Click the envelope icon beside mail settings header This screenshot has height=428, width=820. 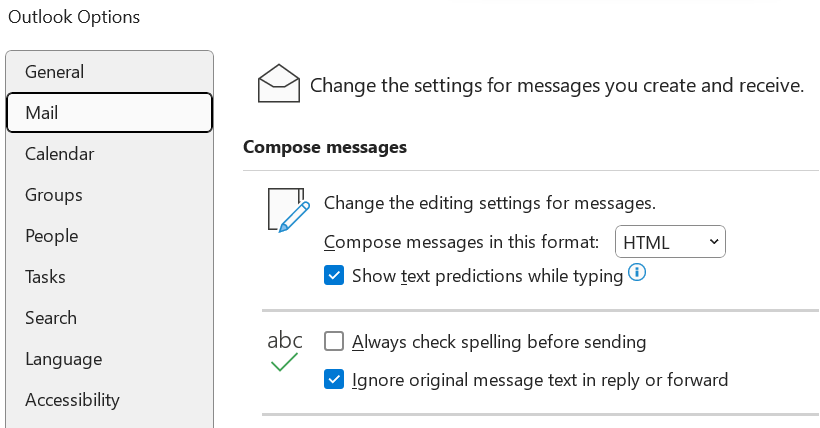pyautogui.click(x=279, y=84)
